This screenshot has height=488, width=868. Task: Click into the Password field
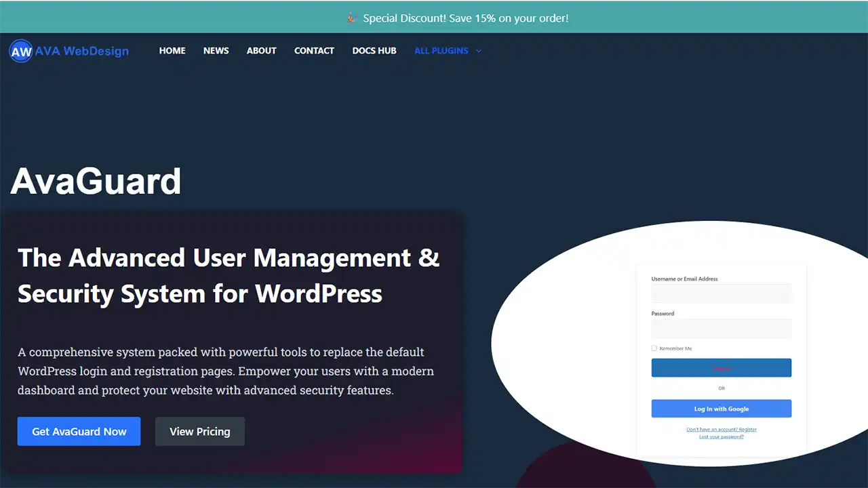pyautogui.click(x=721, y=329)
